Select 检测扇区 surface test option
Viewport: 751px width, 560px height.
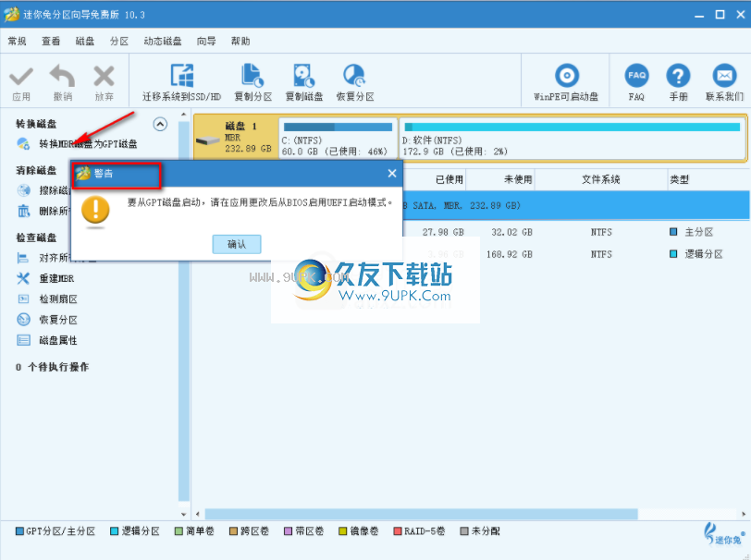[58, 299]
